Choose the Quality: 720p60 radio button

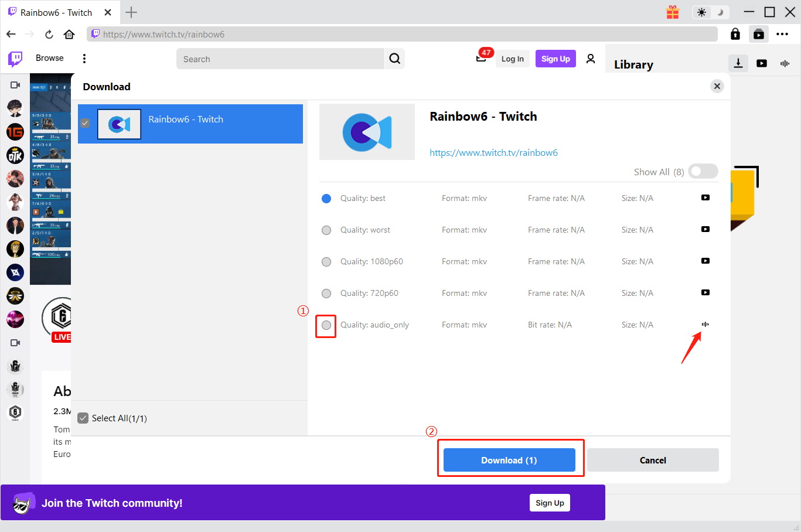point(326,294)
